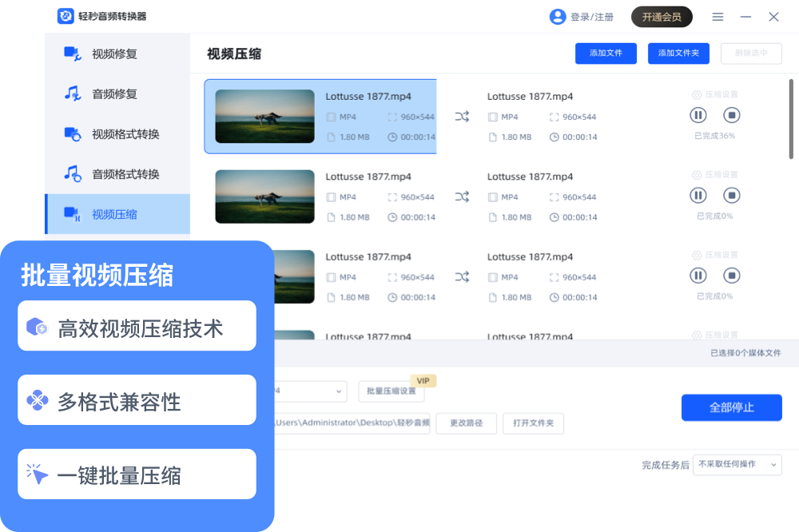This screenshot has height=532, width=799.
Task: Click the second row's shuffle convert icon
Action: 462,197
